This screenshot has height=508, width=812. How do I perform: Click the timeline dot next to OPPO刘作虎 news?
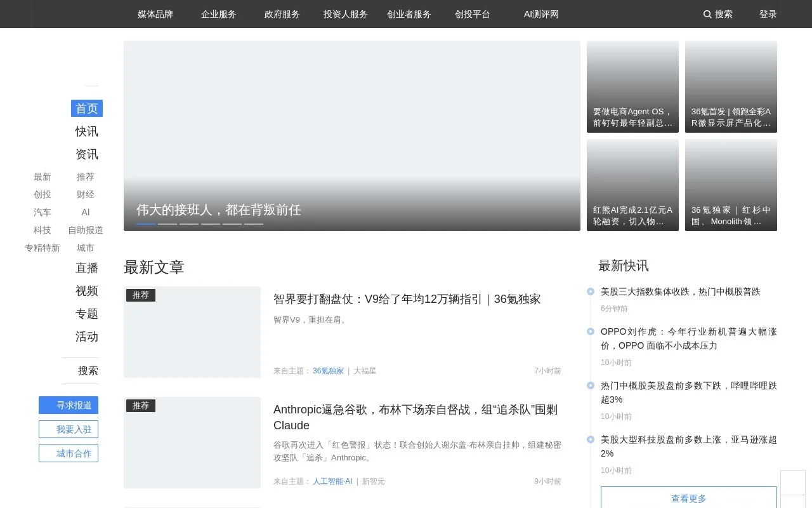coord(591,331)
